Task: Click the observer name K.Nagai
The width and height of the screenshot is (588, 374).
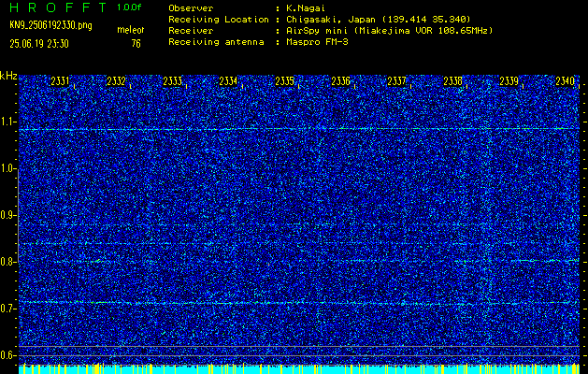Action: coord(304,7)
